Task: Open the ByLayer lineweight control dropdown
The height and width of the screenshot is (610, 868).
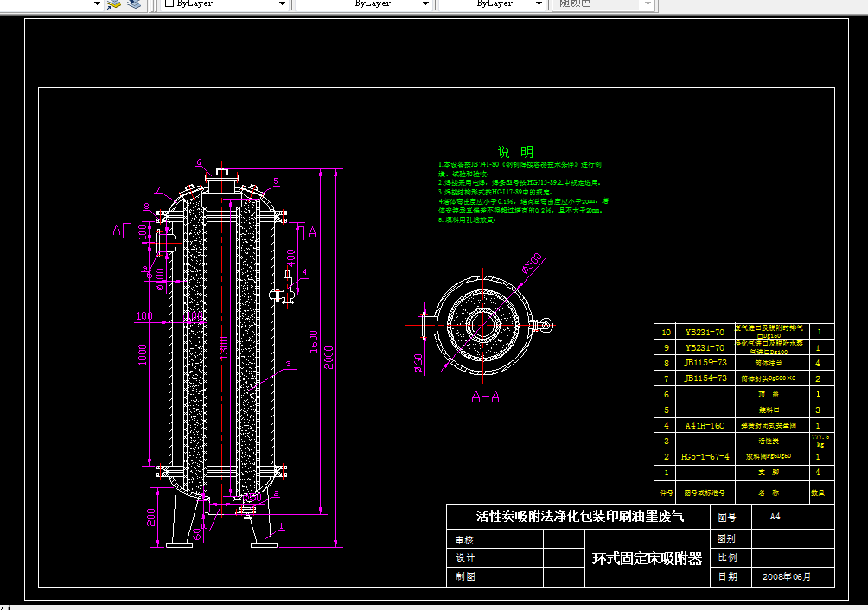Action: point(539,3)
